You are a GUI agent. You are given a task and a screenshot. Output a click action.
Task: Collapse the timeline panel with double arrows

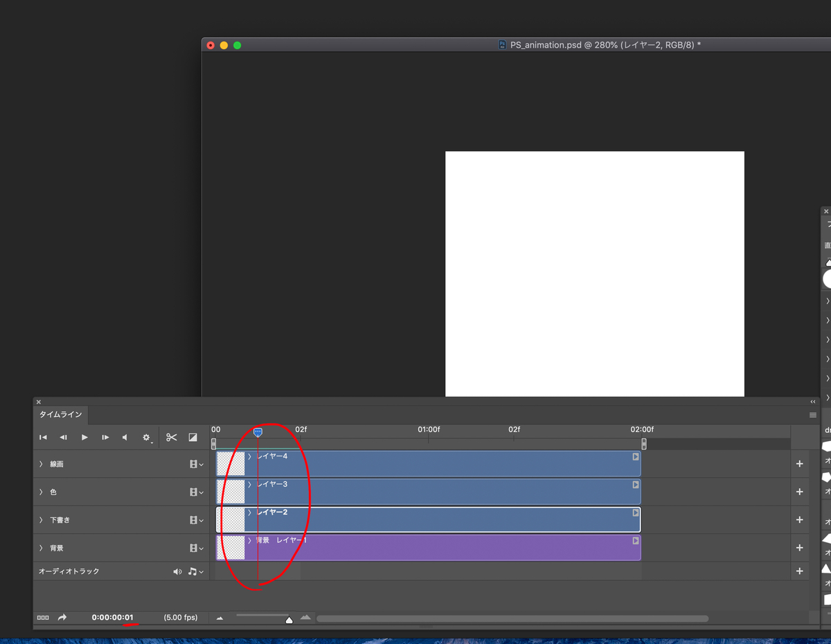pos(813,402)
